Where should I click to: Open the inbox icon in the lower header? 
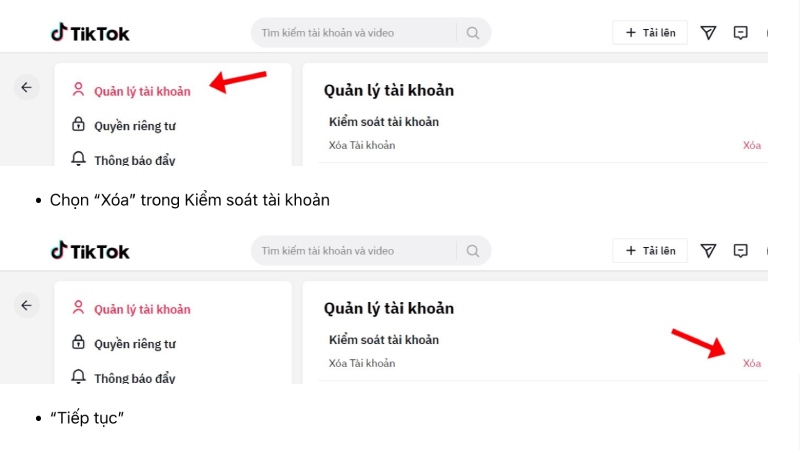pyautogui.click(x=740, y=251)
